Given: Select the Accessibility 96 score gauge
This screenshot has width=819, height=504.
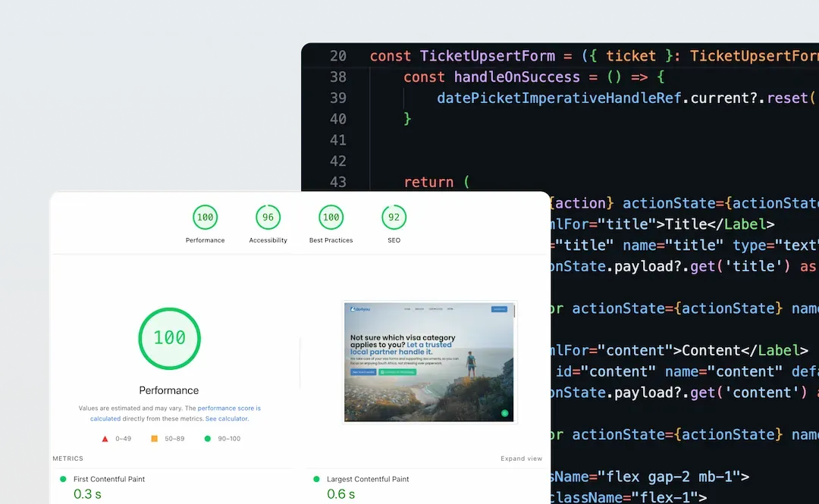Looking at the screenshot, I should [x=268, y=218].
